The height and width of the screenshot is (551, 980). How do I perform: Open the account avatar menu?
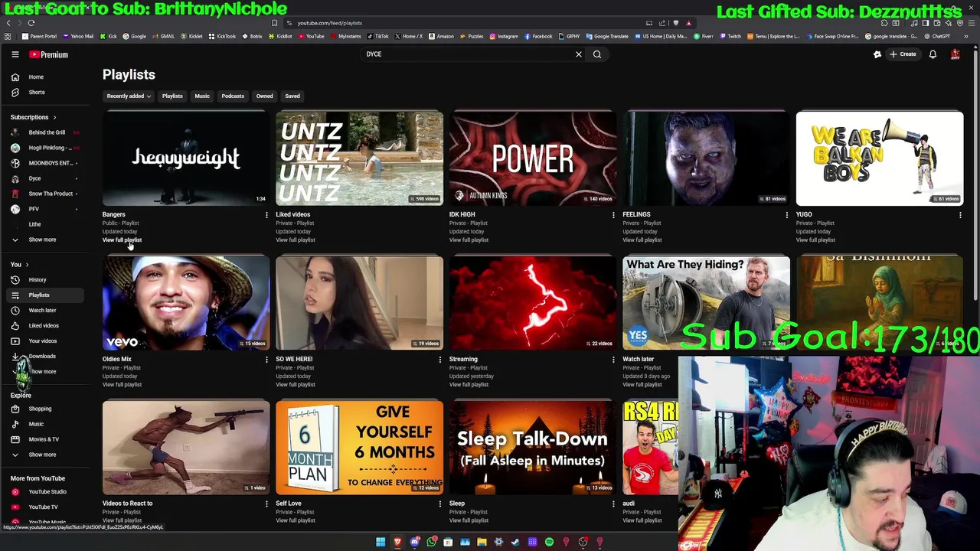pos(955,54)
